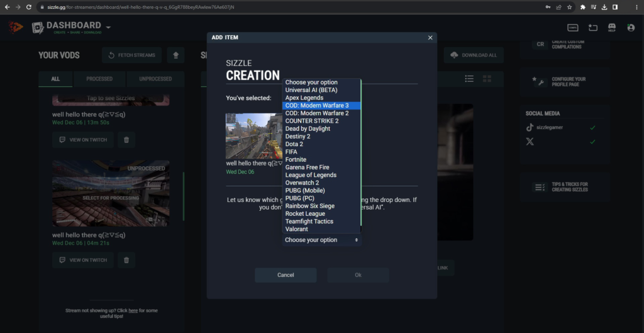Viewport: 644px width, 333px height.
Task: Click the upload arrow icon beside Fetch Streams
Action: click(x=175, y=55)
